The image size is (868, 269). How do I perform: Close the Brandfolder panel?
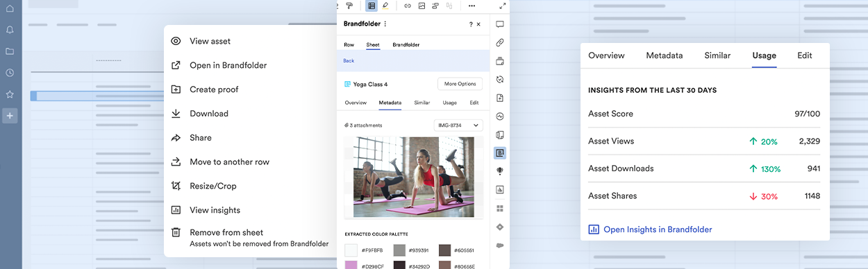click(478, 24)
